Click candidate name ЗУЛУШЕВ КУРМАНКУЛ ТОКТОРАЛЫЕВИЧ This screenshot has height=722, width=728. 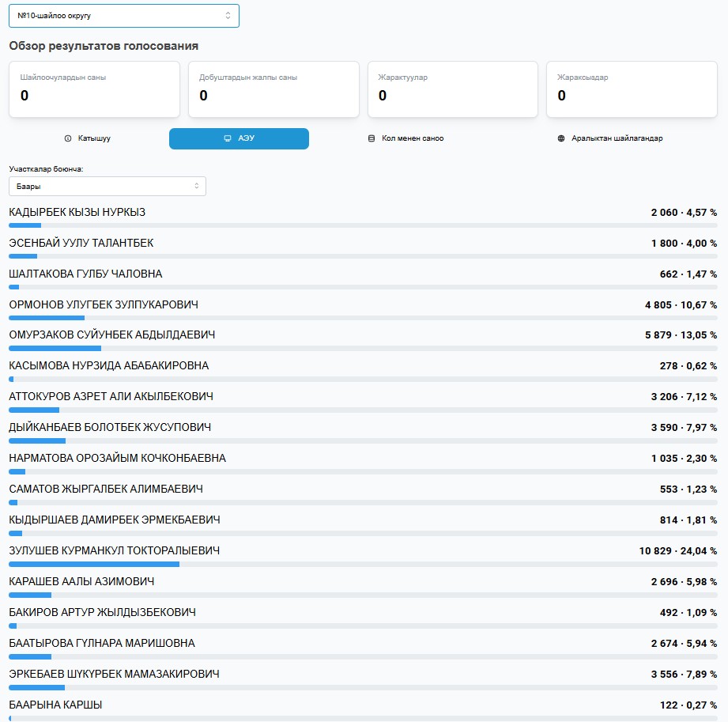[114, 550]
